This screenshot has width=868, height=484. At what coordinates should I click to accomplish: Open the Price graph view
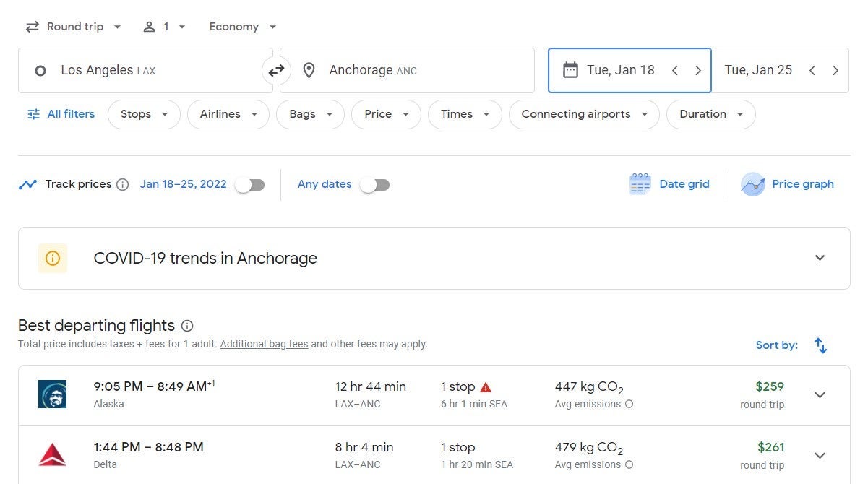pos(788,184)
